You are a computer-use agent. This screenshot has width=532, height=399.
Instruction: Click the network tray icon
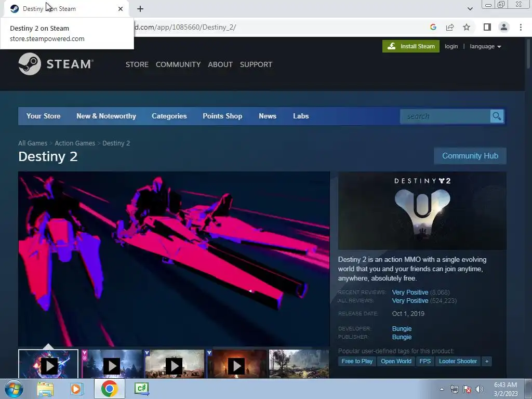[x=454, y=389]
